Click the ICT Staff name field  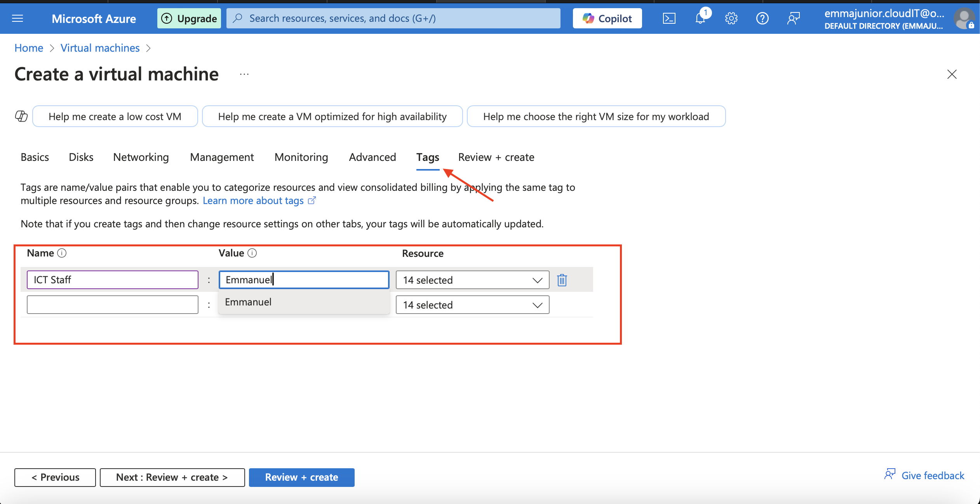pos(112,280)
